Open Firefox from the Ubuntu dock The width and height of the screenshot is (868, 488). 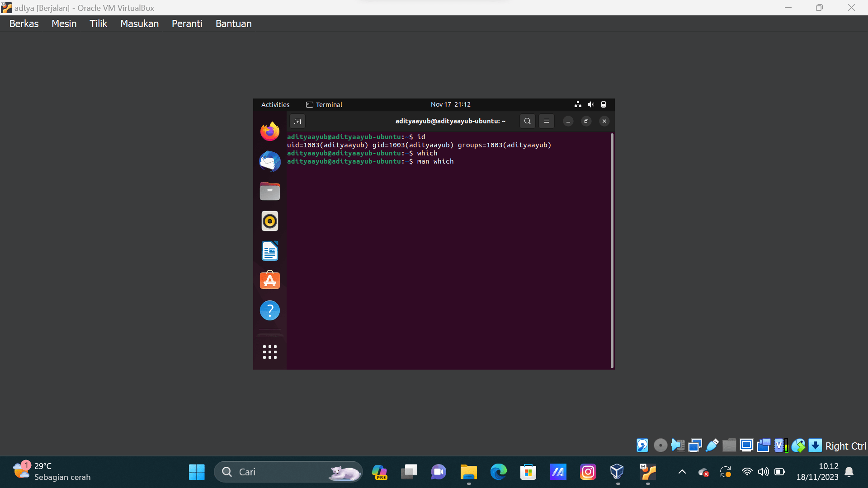pyautogui.click(x=270, y=131)
